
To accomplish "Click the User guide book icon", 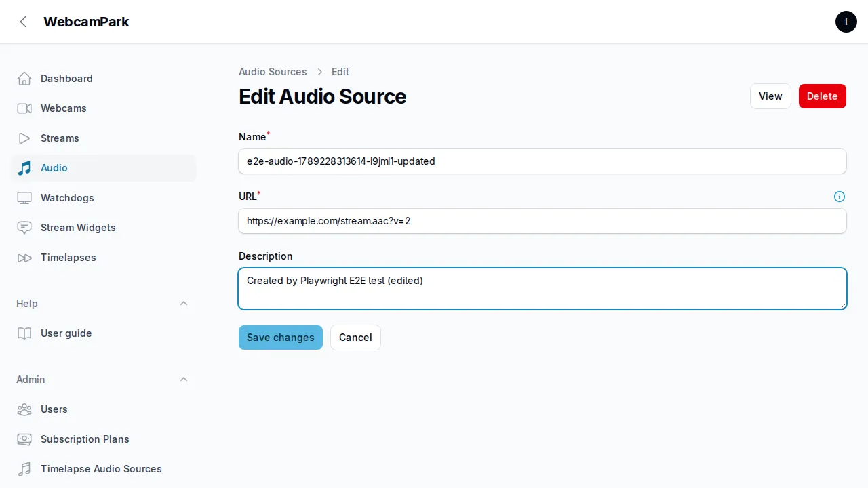I will coord(24,333).
